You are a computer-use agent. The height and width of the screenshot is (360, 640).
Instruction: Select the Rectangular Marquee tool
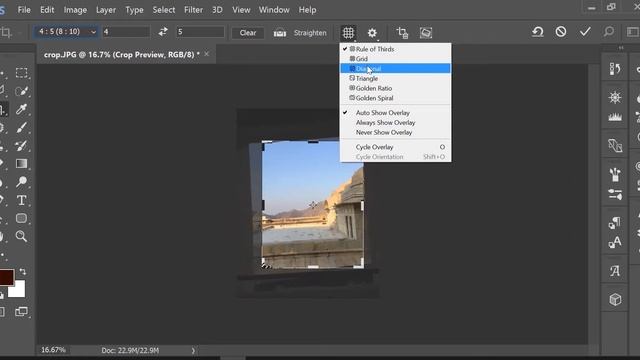pos(22,73)
